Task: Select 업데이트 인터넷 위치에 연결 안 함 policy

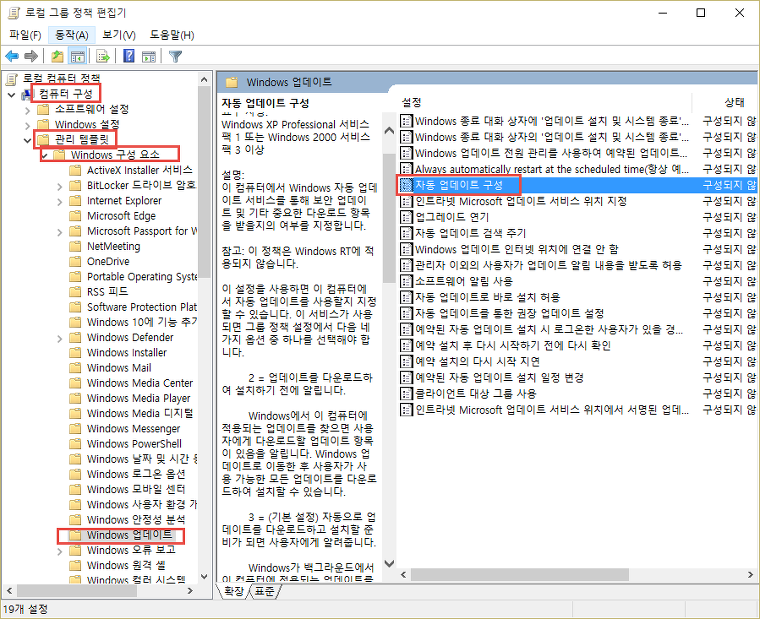Action: (517, 249)
